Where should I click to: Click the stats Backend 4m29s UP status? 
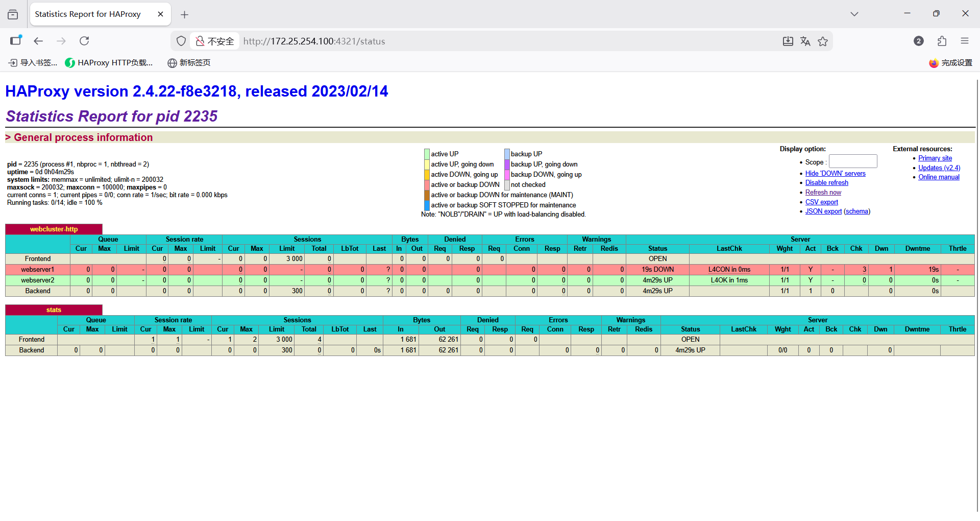[690, 350]
